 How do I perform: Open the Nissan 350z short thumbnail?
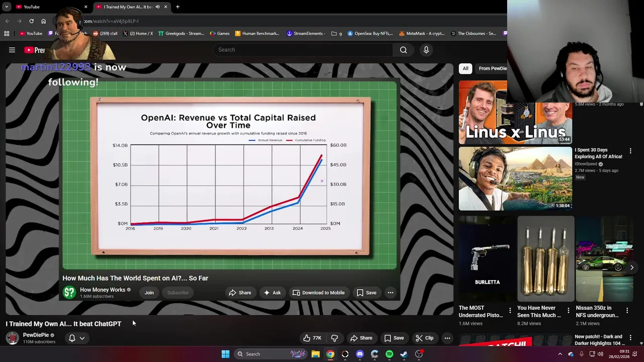604,259
